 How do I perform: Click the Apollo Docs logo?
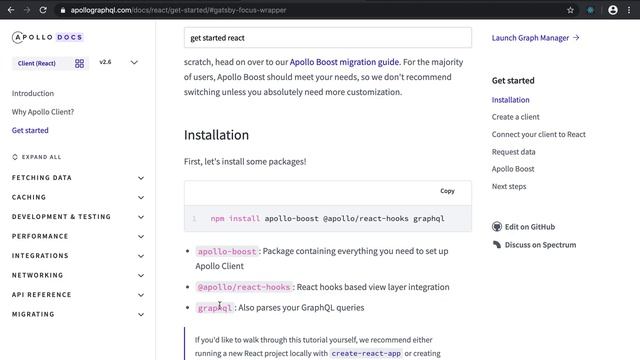coord(47,37)
